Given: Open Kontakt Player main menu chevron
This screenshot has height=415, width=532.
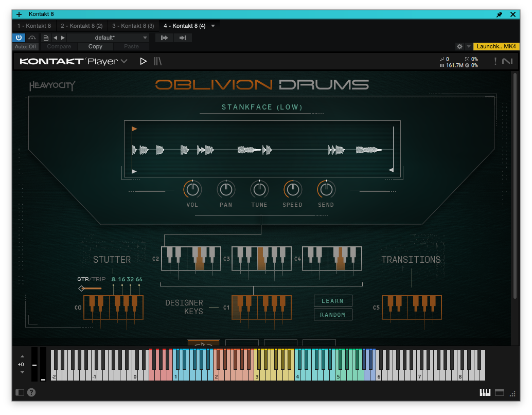Looking at the screenshot, I should point(124,61).
